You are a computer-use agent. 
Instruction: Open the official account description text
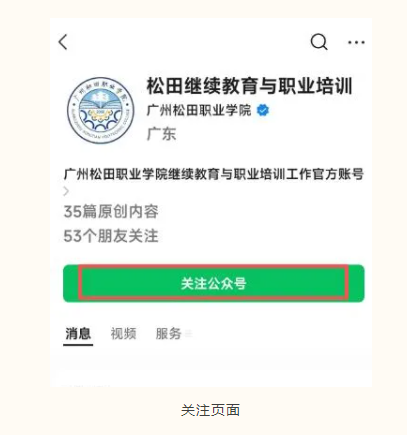(x=214, y=174)
